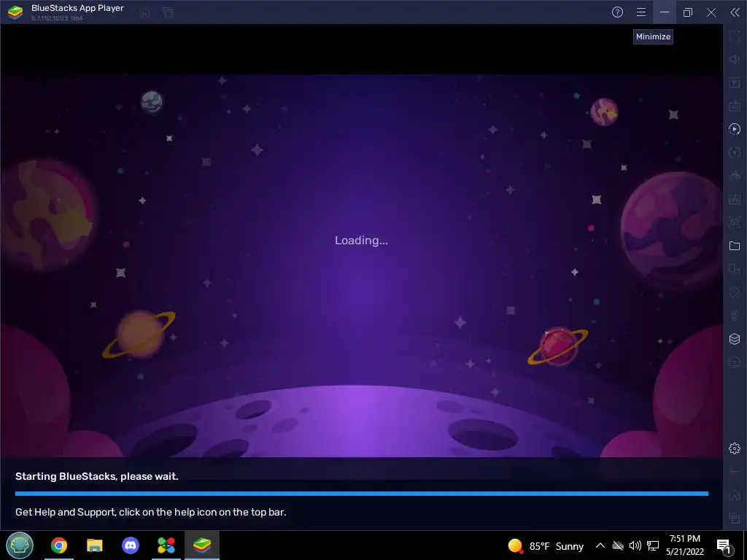Toggle lock cursor icon in the sidebar
The height and width of the screenshot is (560, 747).
coord(735,82)
